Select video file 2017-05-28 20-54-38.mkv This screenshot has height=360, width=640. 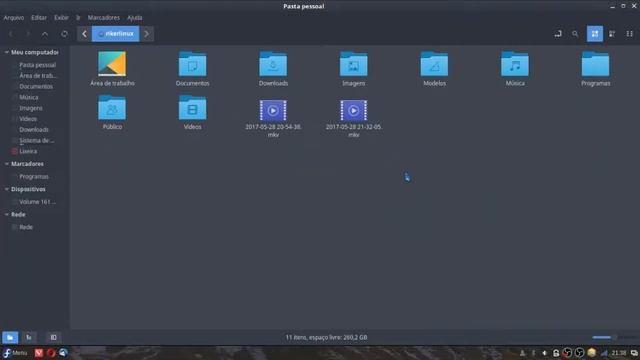pos(273,110)
